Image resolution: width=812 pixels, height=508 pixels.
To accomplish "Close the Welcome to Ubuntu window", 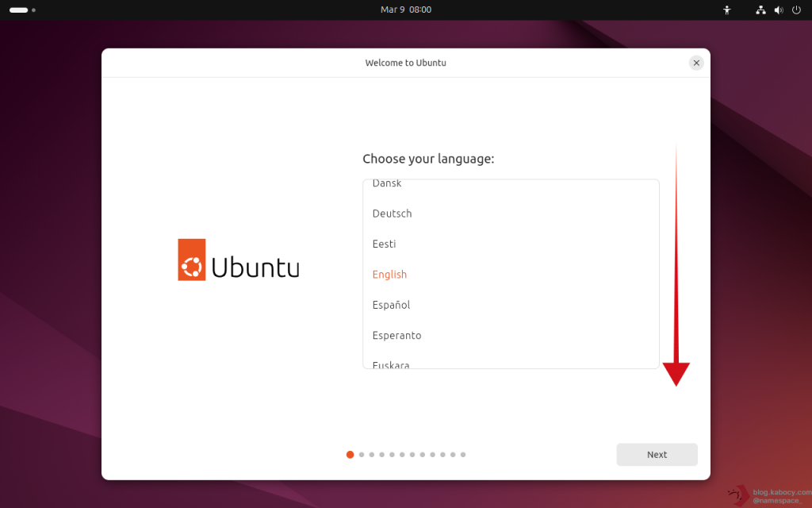I will (x=696, y=63).
